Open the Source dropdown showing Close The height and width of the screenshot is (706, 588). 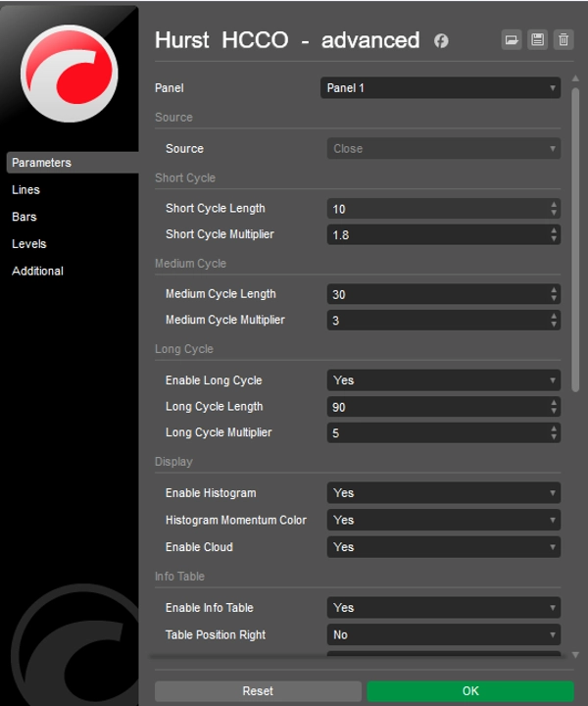pyautogui.click(x=444, y=148)
